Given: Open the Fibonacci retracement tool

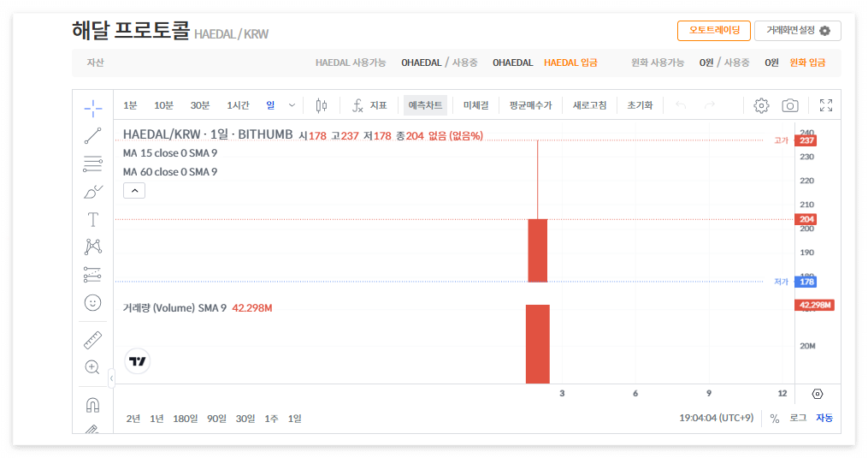Looking at the screenshot, I should click(x=93, y=164).
